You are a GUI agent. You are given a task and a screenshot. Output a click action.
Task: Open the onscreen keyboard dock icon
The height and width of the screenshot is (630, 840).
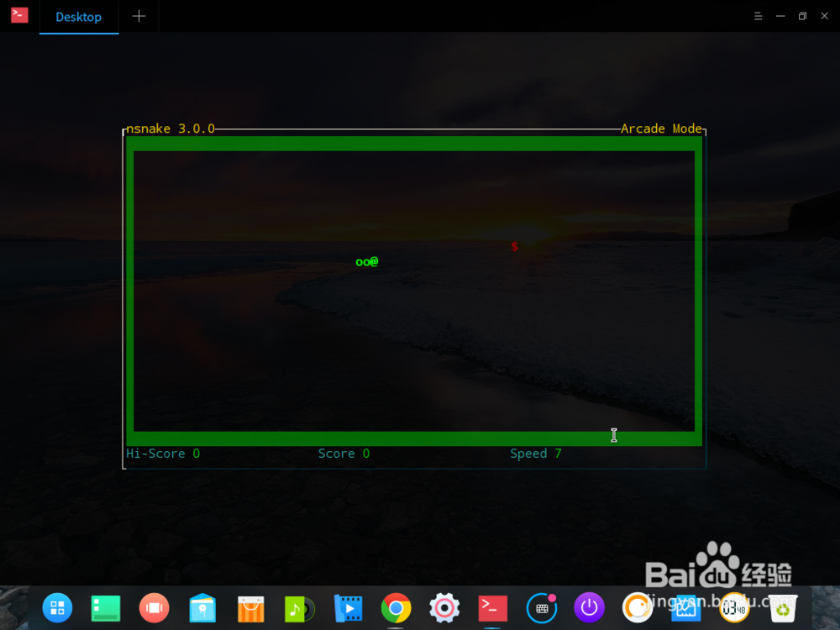(x=541, y=608)
